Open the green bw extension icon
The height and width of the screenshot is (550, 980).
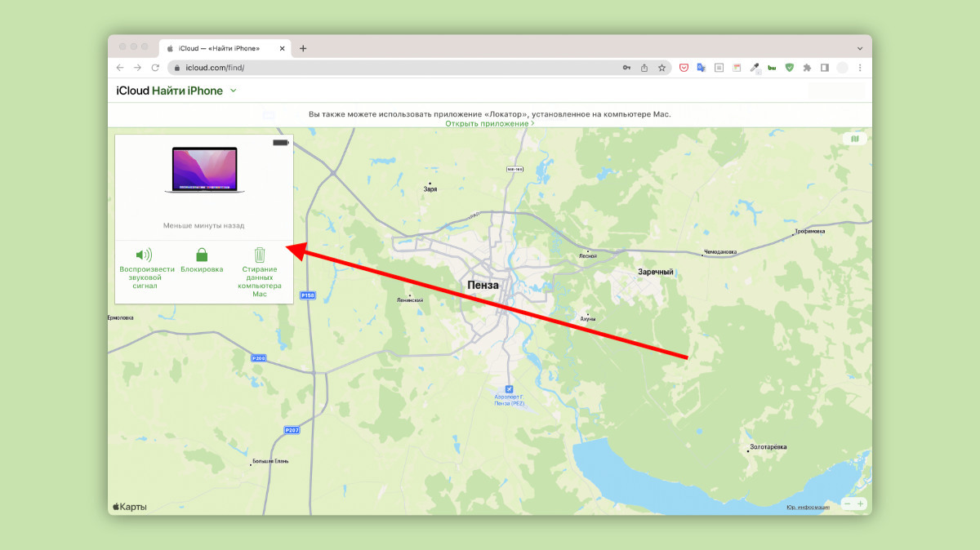(x=772, y=68)
